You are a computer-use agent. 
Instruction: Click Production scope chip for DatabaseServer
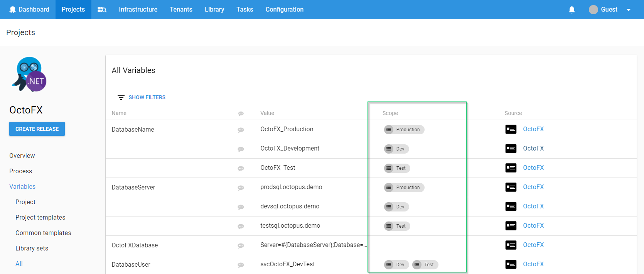pos(404,188)
